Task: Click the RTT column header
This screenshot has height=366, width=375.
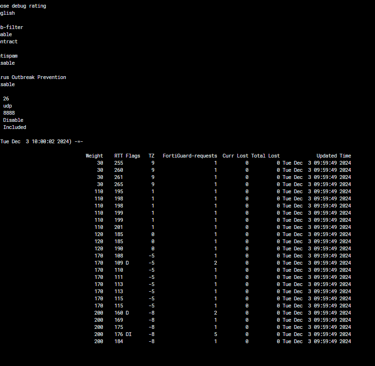Action: pyautogui.click(x=119, y=156)
